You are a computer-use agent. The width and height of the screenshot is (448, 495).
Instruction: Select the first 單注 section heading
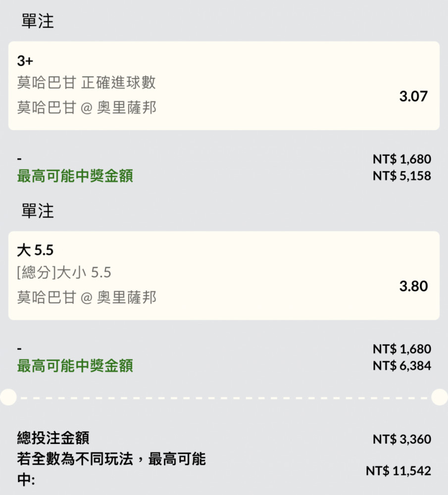click(38, 21)
